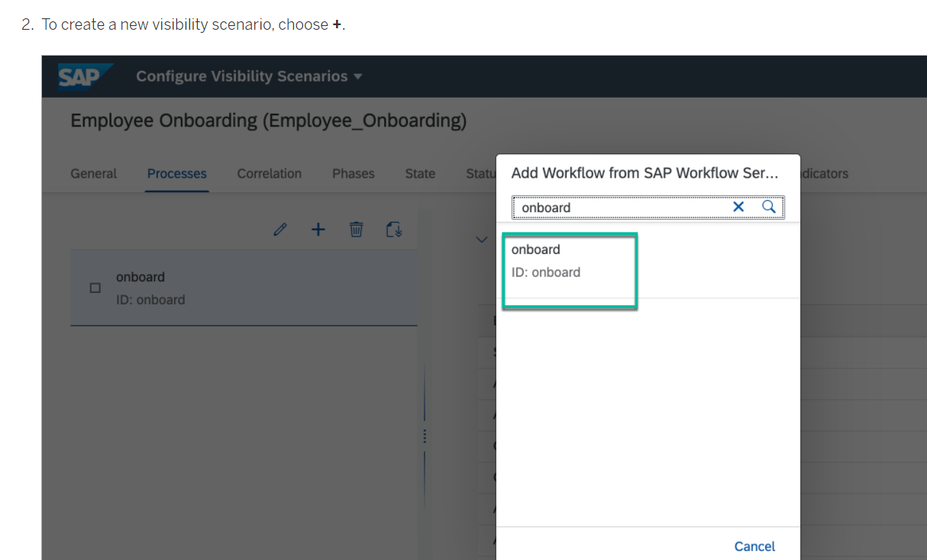Go to the Phases tab
927x560 pixels.
[354, 173]
